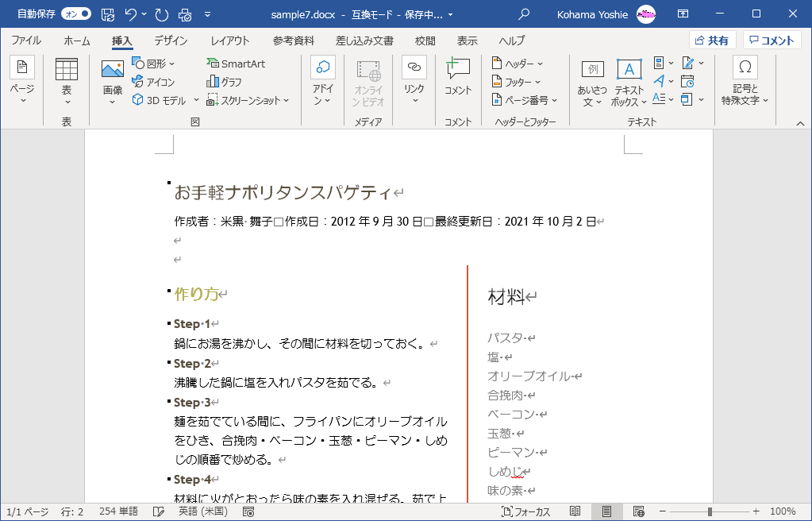Viewport: 812px width, 521px height.
Task: Open the スクリーンショット dropdown
Action: tap(248, 100)
